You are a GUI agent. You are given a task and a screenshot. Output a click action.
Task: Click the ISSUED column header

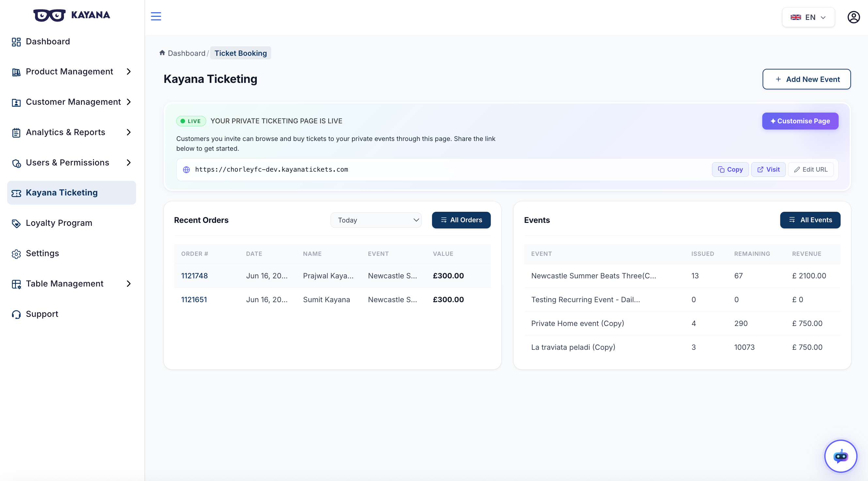[703, 254]
